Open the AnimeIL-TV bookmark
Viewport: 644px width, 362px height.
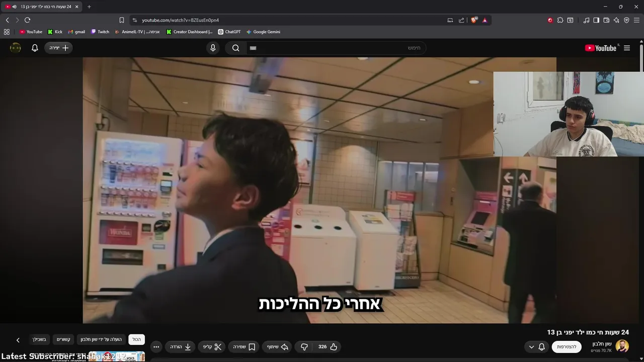[x=137, y=32]
